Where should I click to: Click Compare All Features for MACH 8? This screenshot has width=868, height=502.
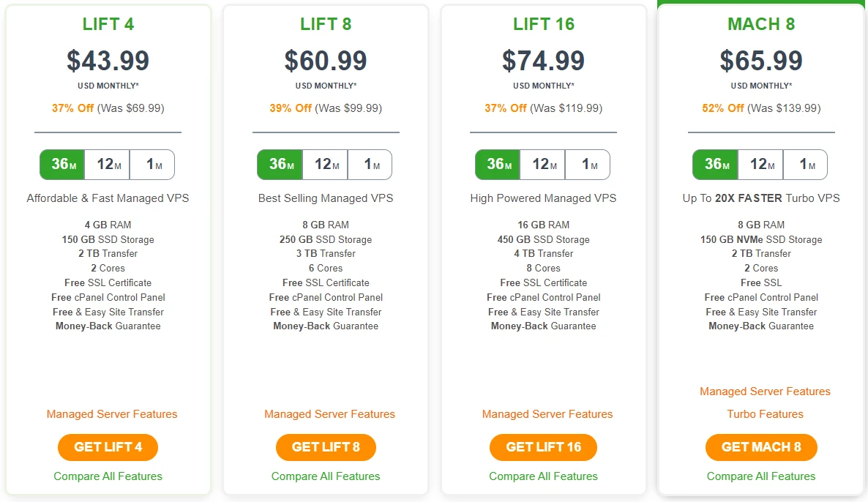point(761,476)
